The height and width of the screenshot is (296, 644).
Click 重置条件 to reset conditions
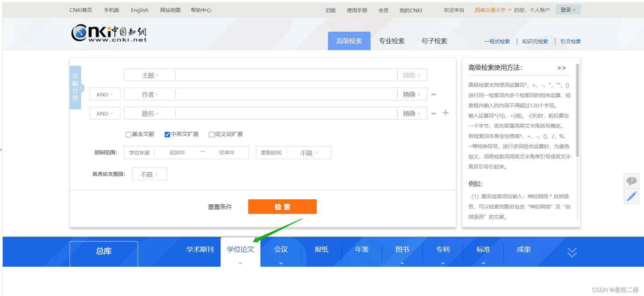click(x=220, y=207)
